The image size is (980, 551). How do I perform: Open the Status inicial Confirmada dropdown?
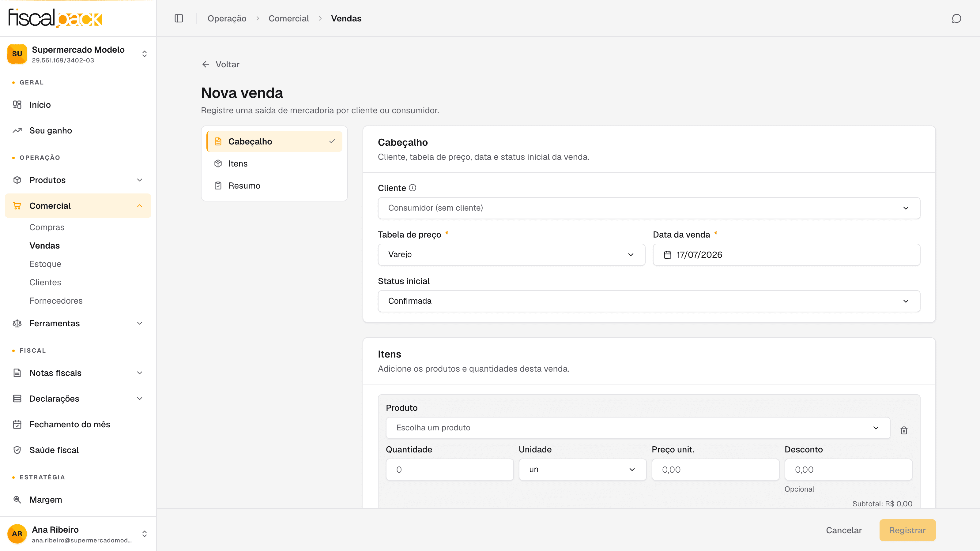[x=649, y=301]
